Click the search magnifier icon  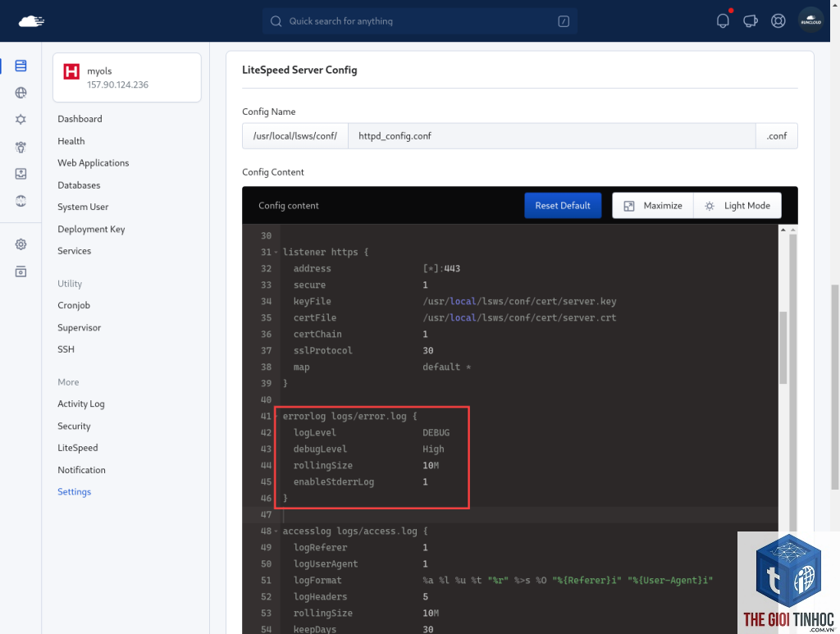(276, 21)
